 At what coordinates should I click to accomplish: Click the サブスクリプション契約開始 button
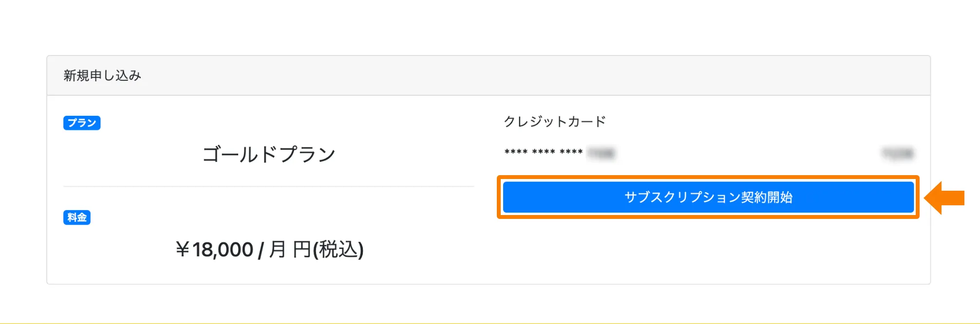click(x=708, y=197)
